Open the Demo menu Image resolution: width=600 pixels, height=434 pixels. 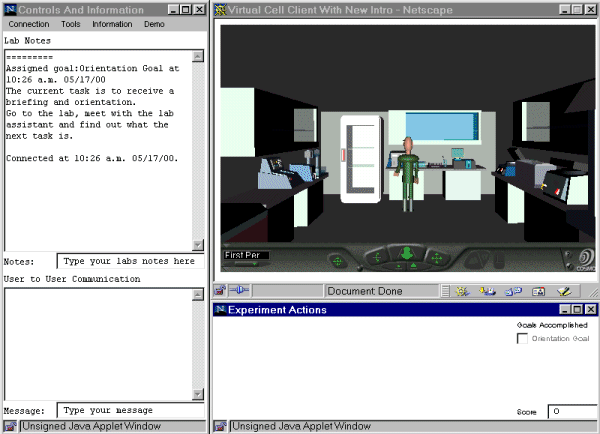154,23
